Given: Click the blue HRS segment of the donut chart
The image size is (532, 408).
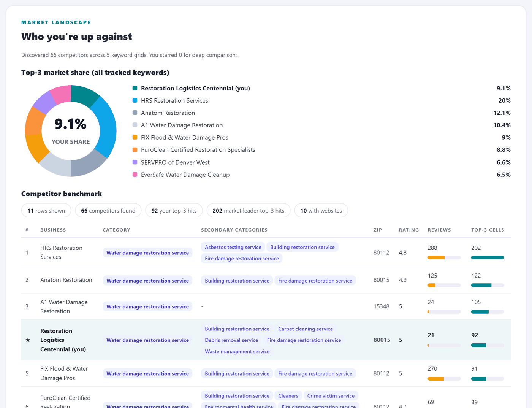Looking at the screenshot, I should 108,127.
